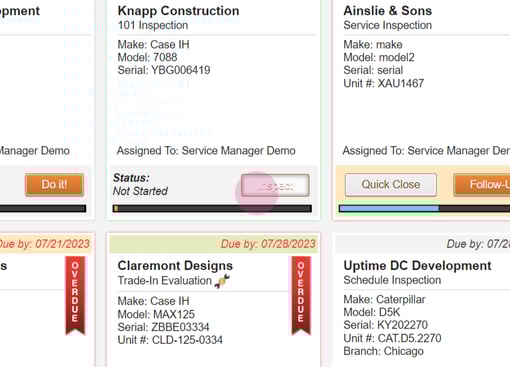Click the OVERDUE ribbon on Claremont Designs card

(301, 295)
